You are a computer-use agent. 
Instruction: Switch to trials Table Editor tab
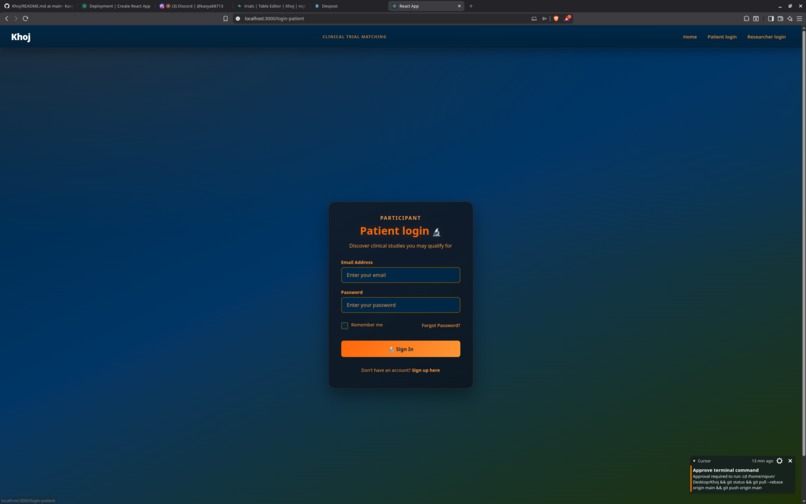(271, 6)
